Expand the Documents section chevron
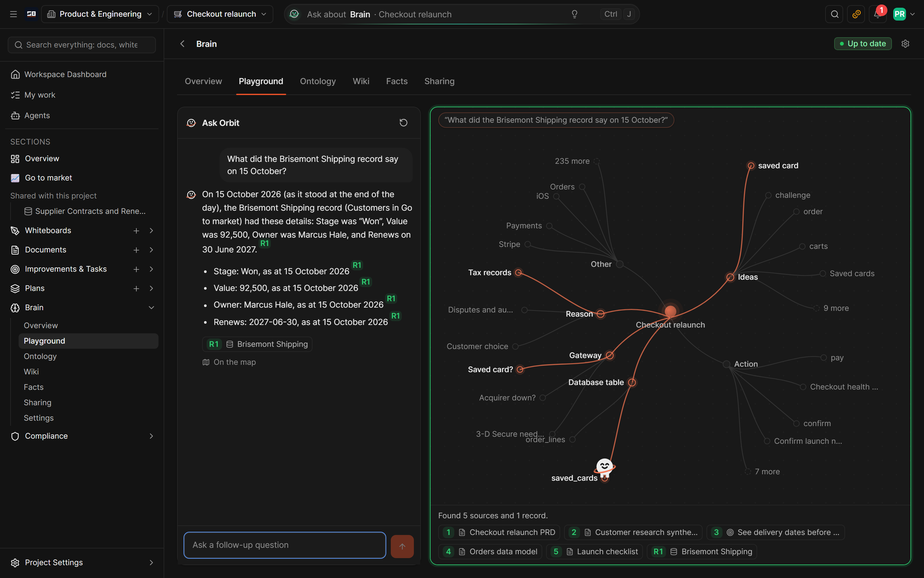This screenshot has height=578, width=924. [x=151, y=250]
